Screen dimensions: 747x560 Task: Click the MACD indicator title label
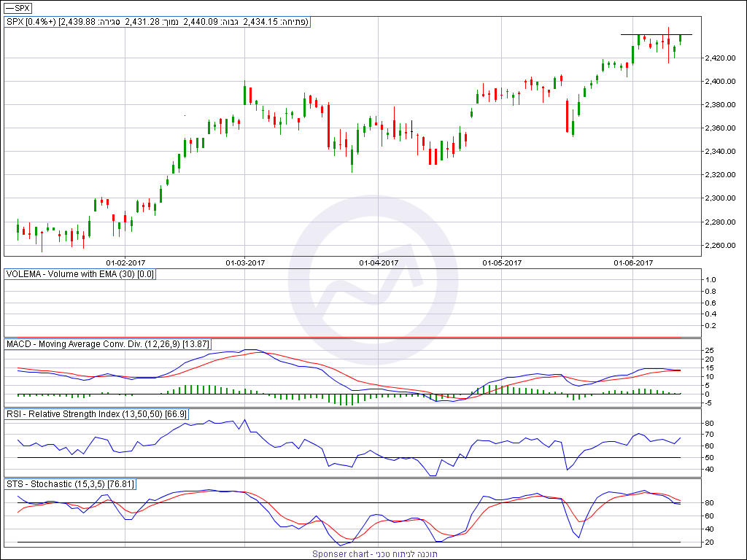click(x=107, y=344)
